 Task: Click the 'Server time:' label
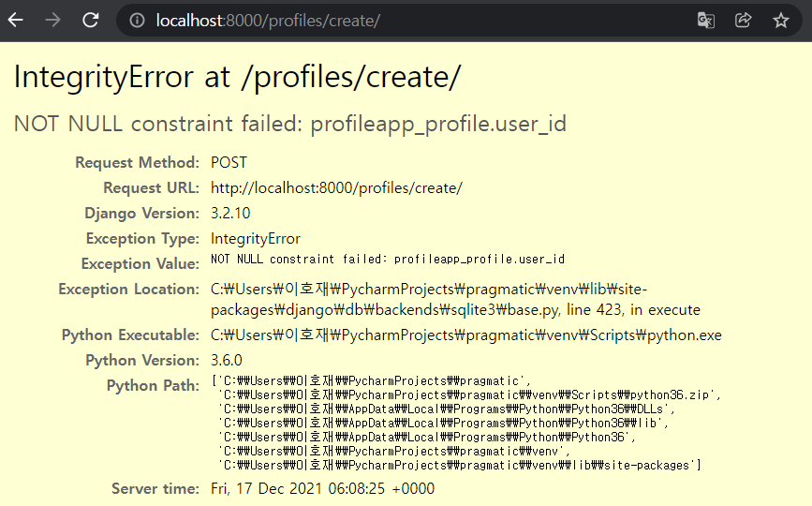(x=155, y=488)
